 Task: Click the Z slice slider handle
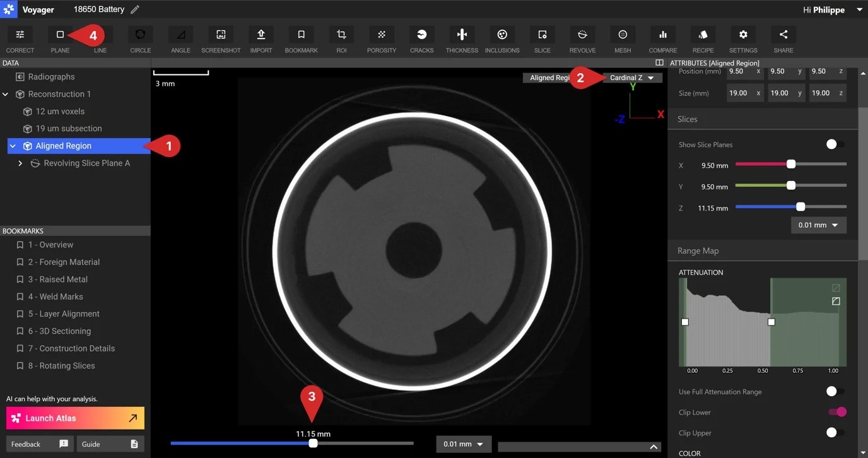point(801,207)
